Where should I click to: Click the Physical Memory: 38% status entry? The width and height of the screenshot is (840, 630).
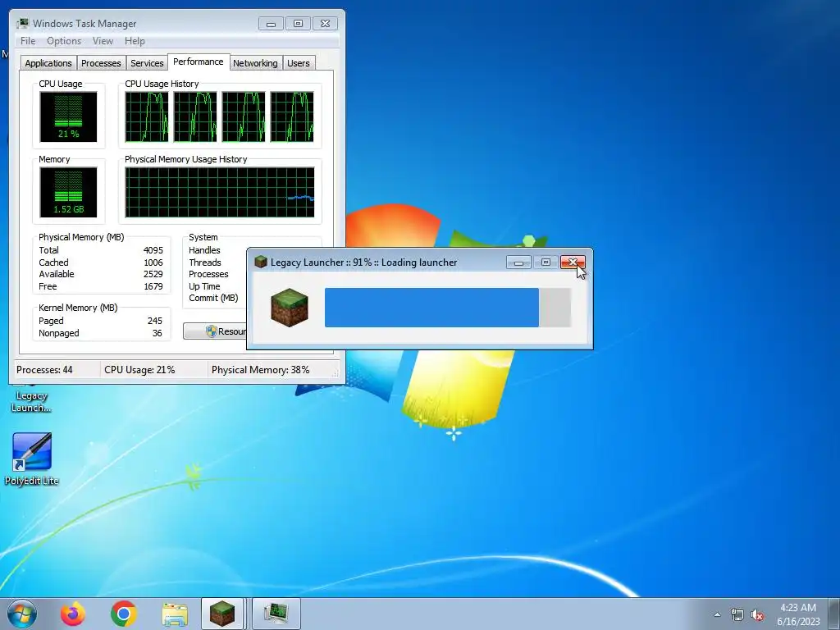[260, 370]
